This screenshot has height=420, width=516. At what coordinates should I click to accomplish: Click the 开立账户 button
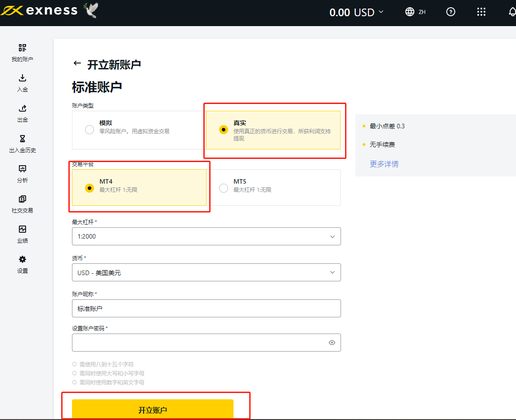pos(153,410)
